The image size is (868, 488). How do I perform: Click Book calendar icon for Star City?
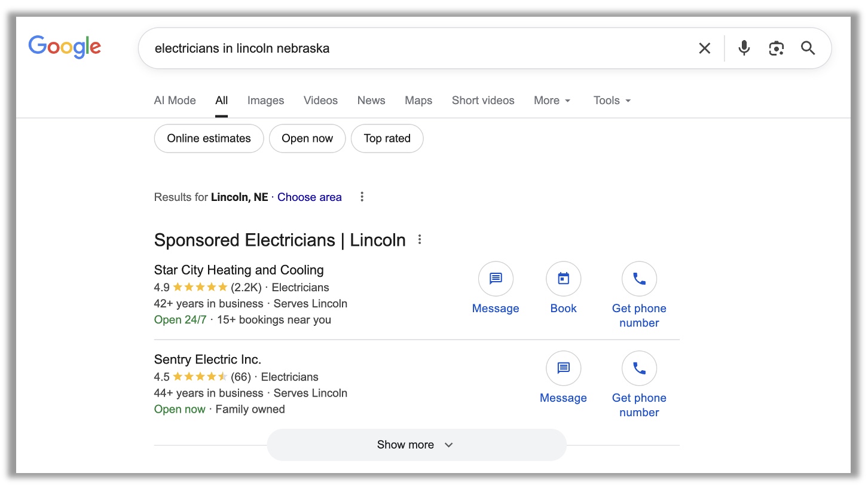click(x=563, y=279)
